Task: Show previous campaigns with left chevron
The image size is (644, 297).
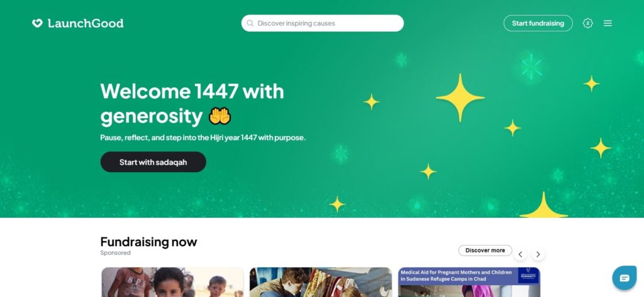Action: tap(520, 254)
